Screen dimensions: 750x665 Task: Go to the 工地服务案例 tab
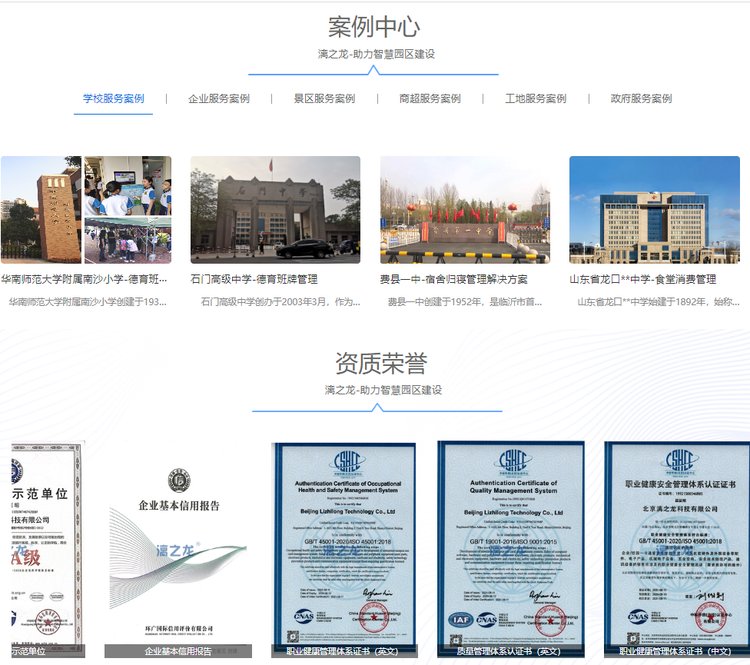[x=535, y=99]
